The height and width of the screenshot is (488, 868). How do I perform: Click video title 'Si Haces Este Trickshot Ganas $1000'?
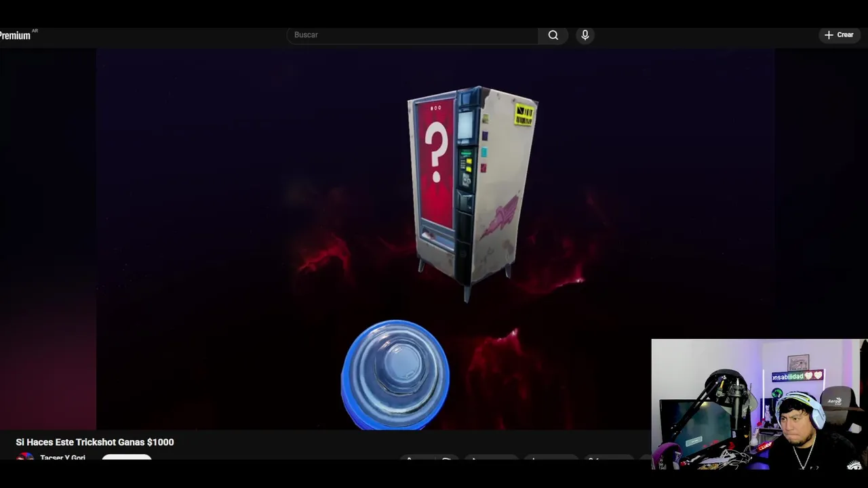click(x=95, y=442)
